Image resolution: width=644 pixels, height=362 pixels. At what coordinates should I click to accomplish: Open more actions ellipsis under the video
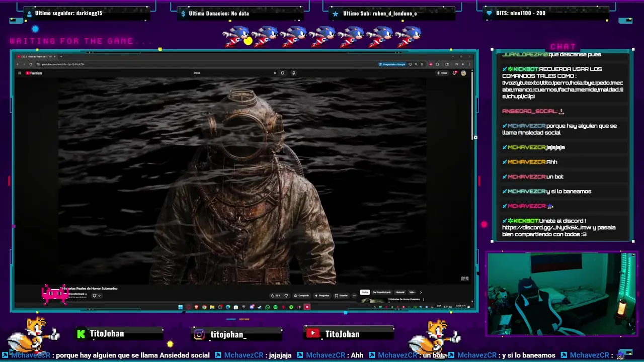[x=354, y=296]
